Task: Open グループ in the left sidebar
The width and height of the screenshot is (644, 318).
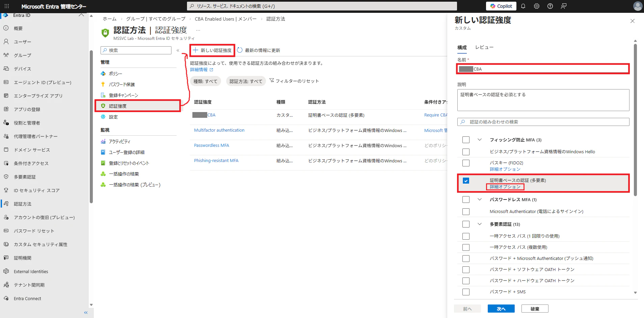Action: click(23, 55)
